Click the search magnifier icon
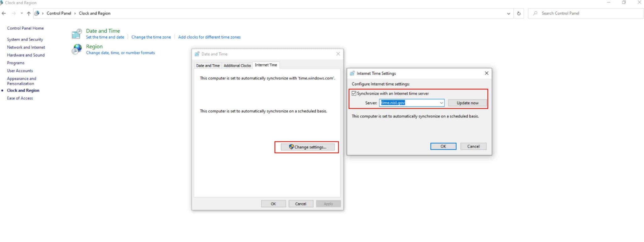The image size is (644, 242). pyautogui.click(x=535, y=13)
